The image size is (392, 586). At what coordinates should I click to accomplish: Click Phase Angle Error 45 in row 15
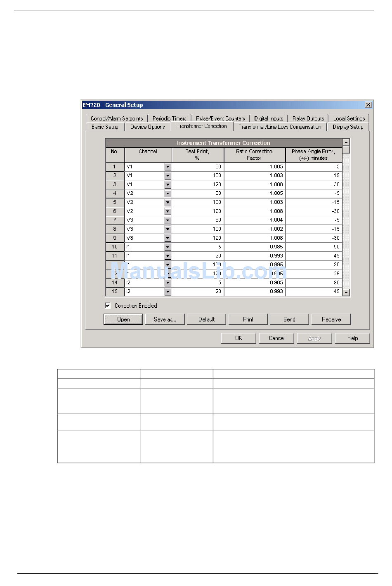(x=314, y=292)
